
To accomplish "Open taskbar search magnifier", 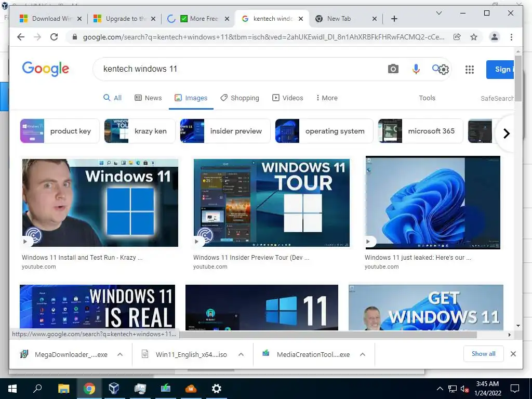I will 37,389.
